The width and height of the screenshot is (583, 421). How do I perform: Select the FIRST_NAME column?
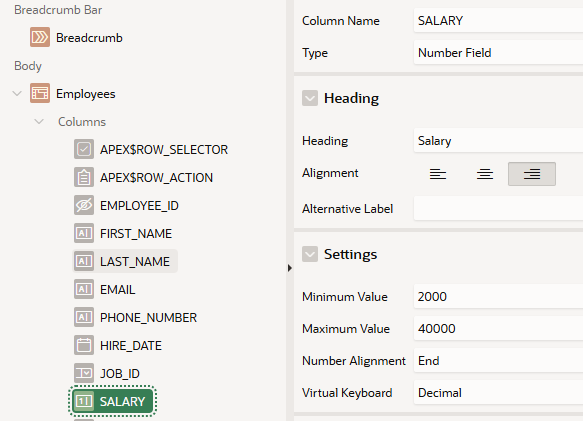click(x=136, y=234)
